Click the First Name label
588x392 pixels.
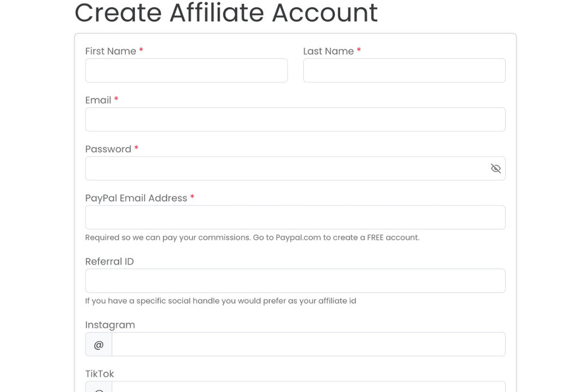[111, 51]
